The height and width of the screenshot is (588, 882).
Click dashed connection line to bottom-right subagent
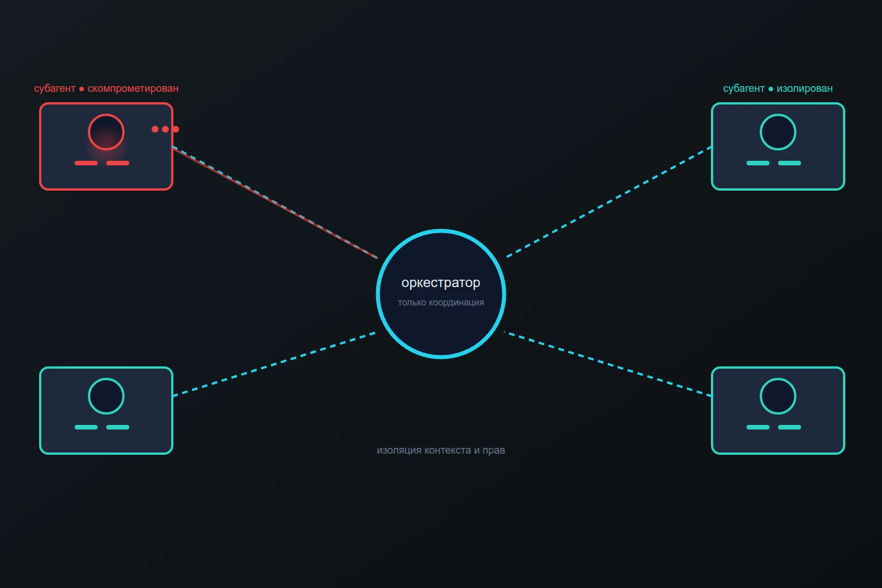(608, 364)
